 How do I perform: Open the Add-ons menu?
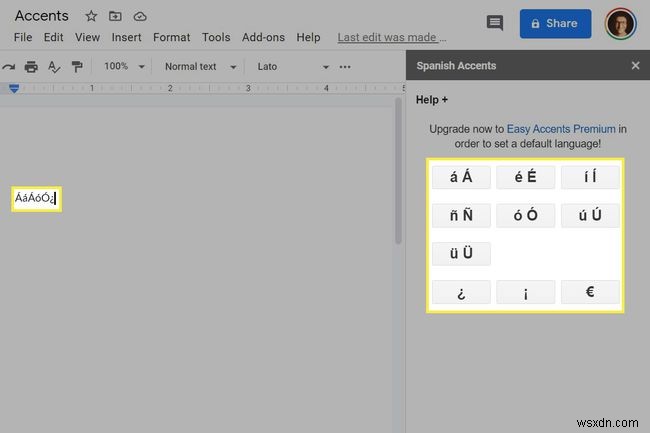click(x=263, y=37)
